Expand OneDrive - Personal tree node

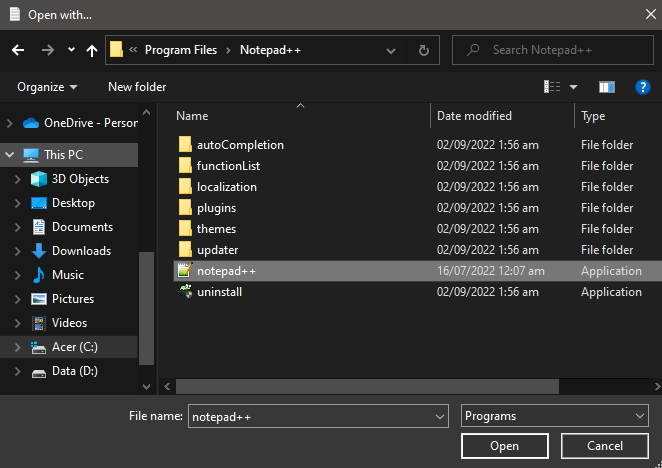coord(10,123)
